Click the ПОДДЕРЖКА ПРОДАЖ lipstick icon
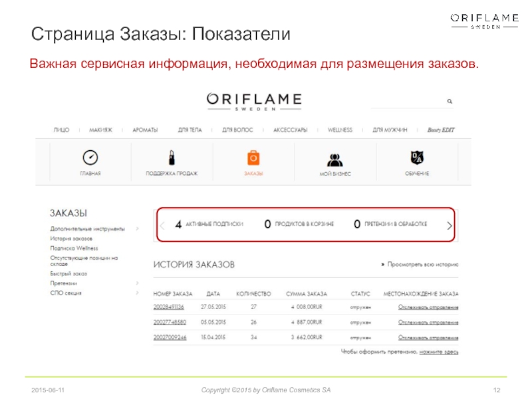The width and height of the screenshot is (532, 399). [172, 158]
